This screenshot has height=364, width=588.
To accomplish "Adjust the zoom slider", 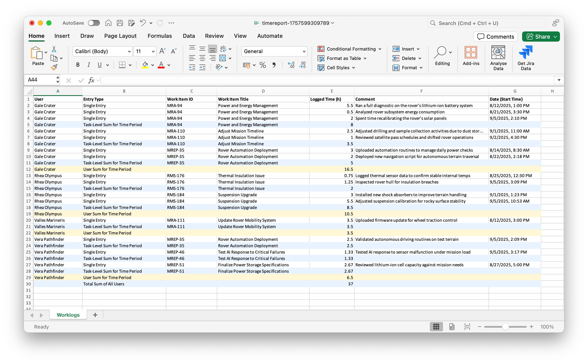I will tap(505, 327).
